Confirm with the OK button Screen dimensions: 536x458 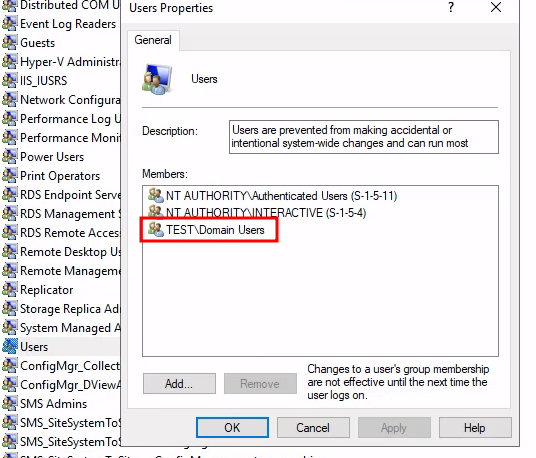[x=232, y=428]
